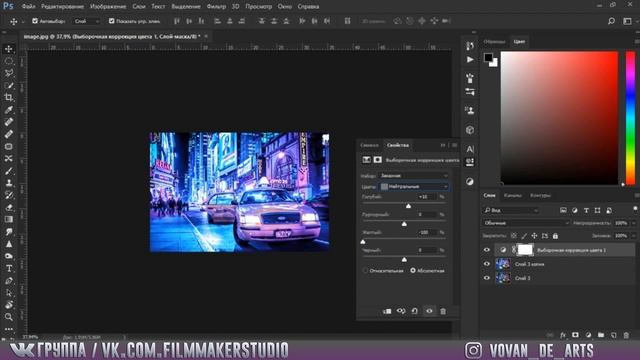The width and height of the screenshot is (640, 360).
Task: Hide Слой 1 копия layer
Action: [x=487, y=264]
